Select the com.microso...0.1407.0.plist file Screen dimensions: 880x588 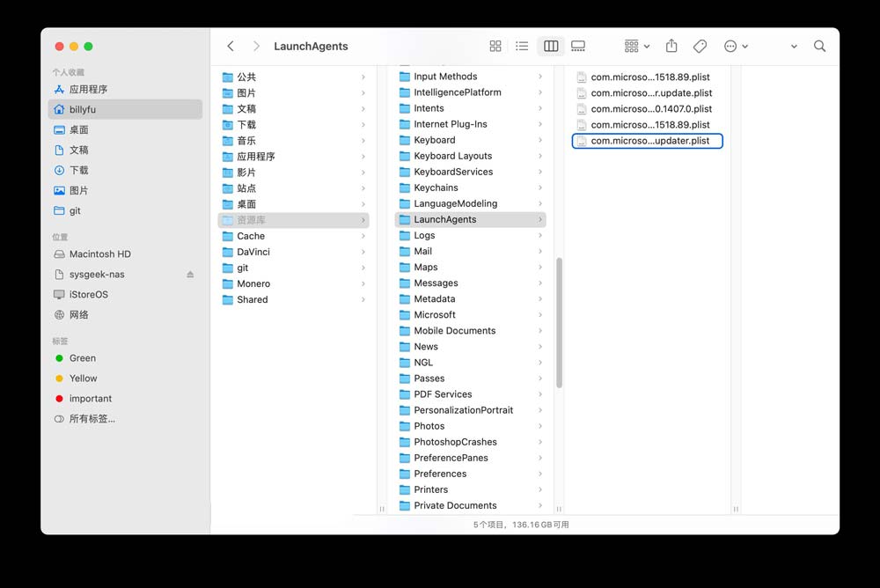tap(647, 109)
